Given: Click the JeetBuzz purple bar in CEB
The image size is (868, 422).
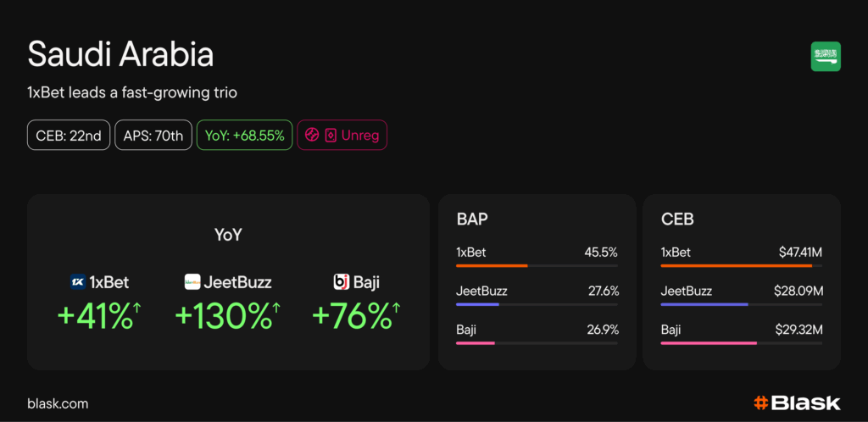Looking at the screenshot, I should 704,304.
